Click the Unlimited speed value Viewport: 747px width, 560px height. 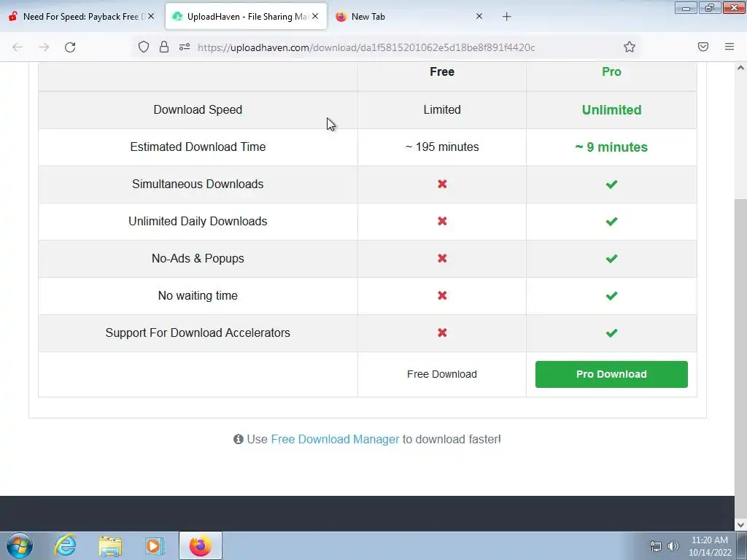611,110
